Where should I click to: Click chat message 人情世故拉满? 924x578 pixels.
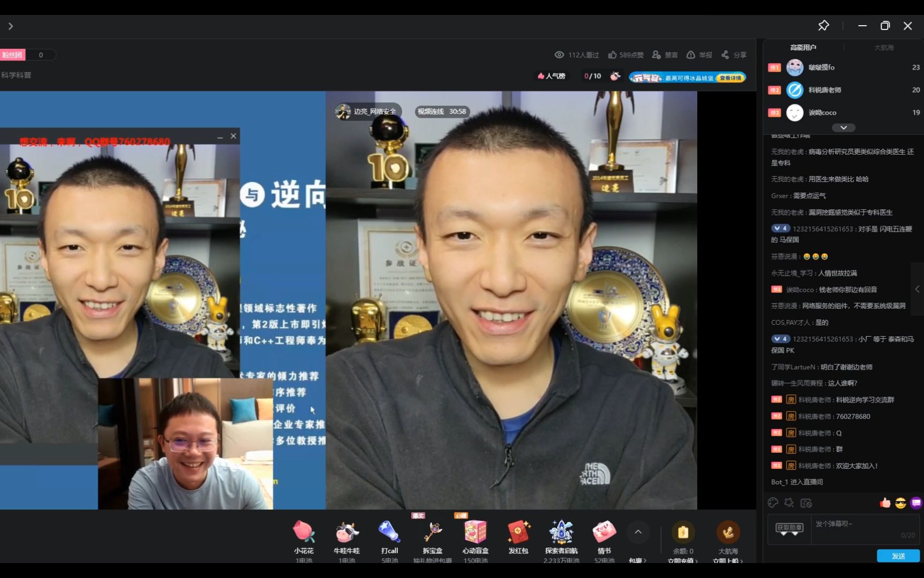[837, 273]
